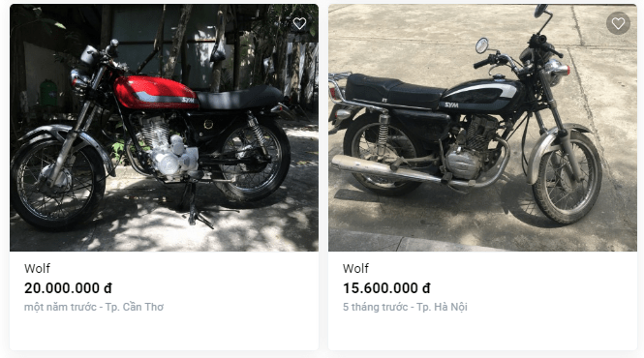Click the round mirror on the black motorcycle
Viewport: 644px width, 358px height.
click(x=481, y=45)
